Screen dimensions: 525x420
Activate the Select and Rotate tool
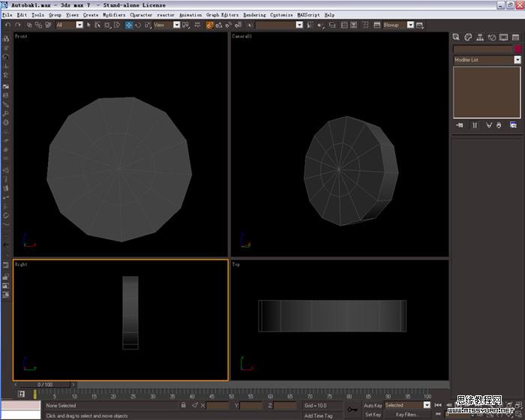click(x=138, y=25)
